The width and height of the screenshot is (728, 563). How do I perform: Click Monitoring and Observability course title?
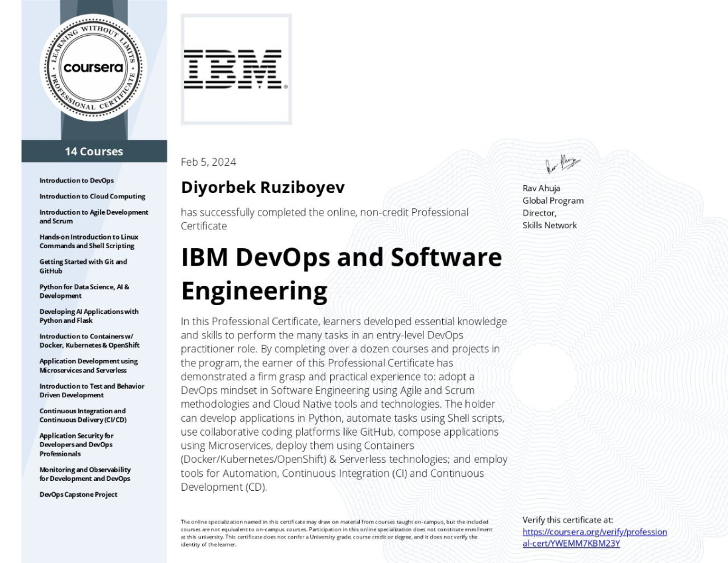85,474
